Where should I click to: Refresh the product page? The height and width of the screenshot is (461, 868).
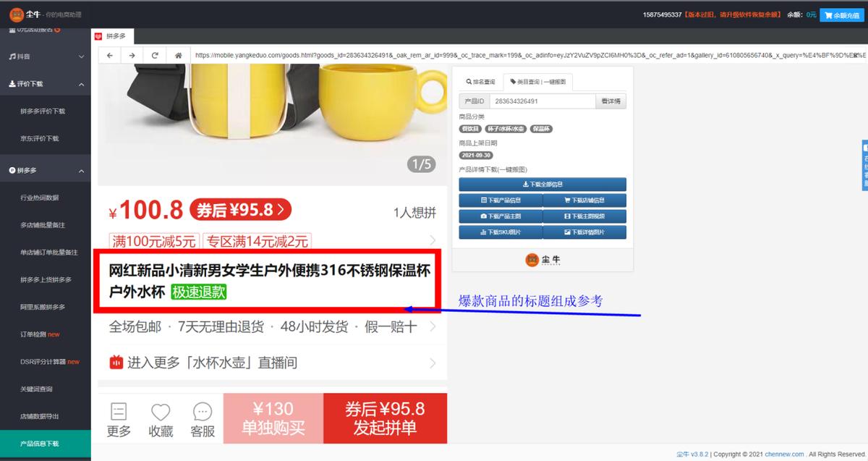154,54
